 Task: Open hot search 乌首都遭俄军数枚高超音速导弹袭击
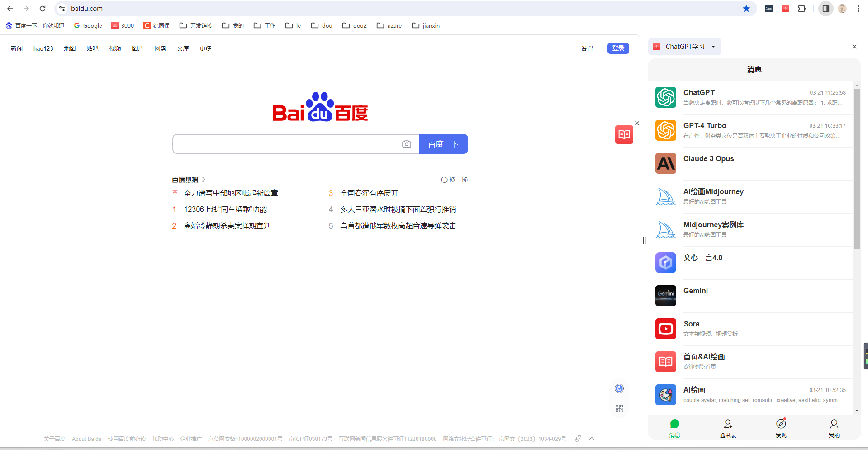(x=398, y=226)
